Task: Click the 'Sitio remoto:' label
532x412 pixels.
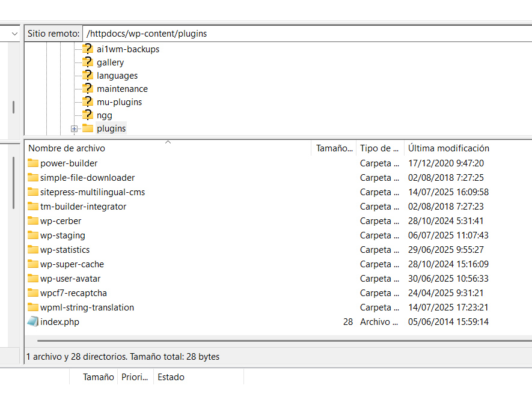Action: (54, 34)
